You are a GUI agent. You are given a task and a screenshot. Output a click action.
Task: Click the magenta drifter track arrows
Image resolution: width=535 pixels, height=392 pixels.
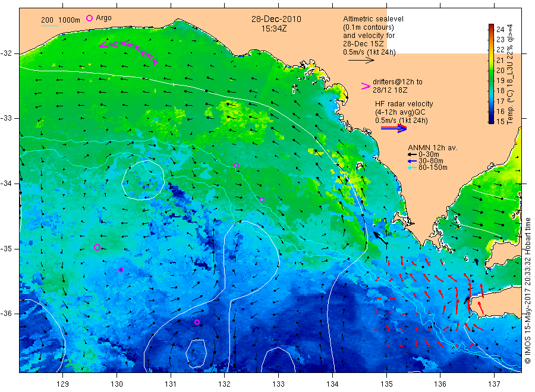[x=128, y=51]
